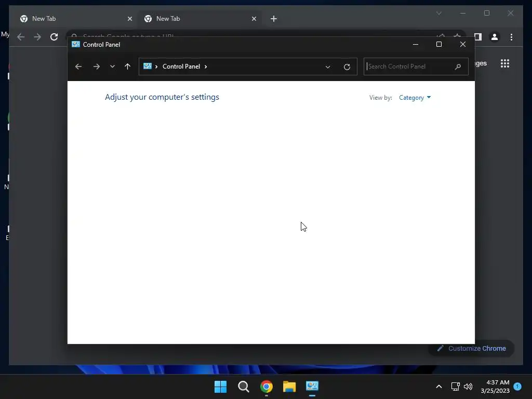Open clock and date flyout
Image resolution: width=532 pixels, height=399 pixels.
(495, 387)
